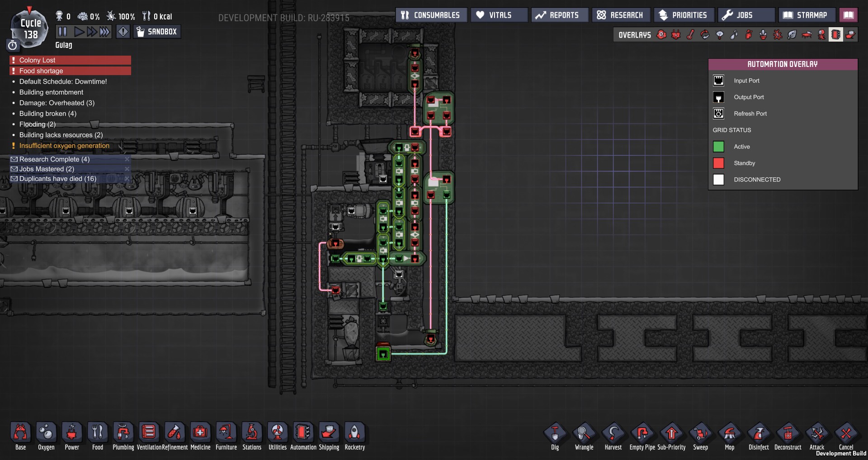Open the Research screen

[621, 15]
